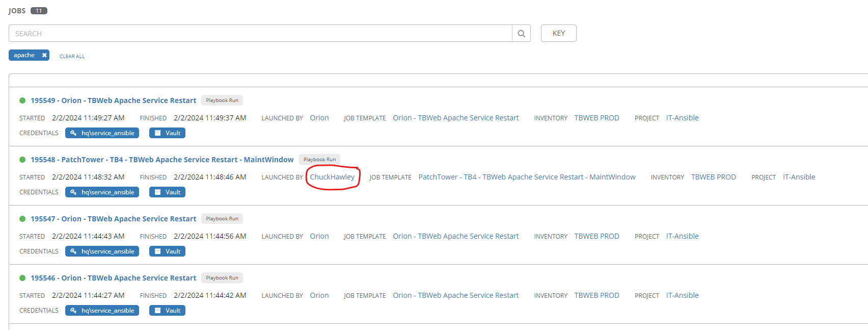Click TBWEB PROD inventory for job 195547
This screenshot has height=330, width=868.
coord(596,236)
